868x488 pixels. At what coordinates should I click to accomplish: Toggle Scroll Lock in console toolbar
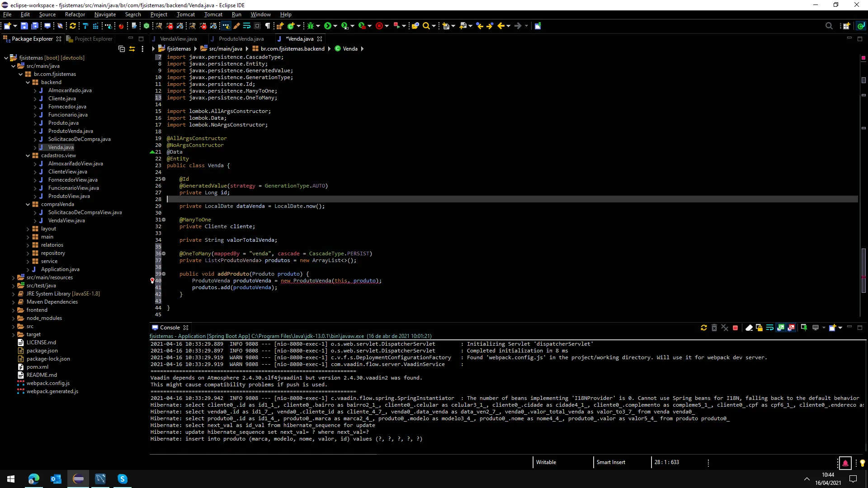(x=759, y=328)
